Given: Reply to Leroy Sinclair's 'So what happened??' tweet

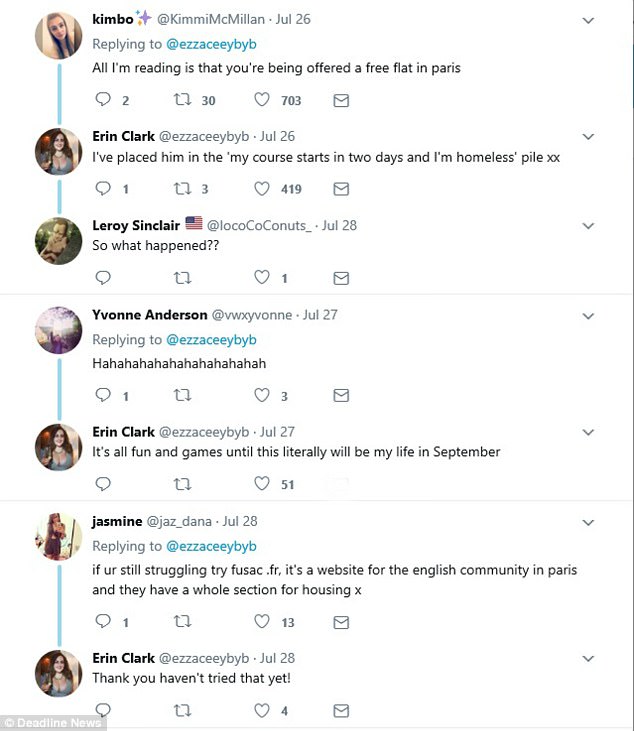Looking at the screenshot, I should (103, 278).
